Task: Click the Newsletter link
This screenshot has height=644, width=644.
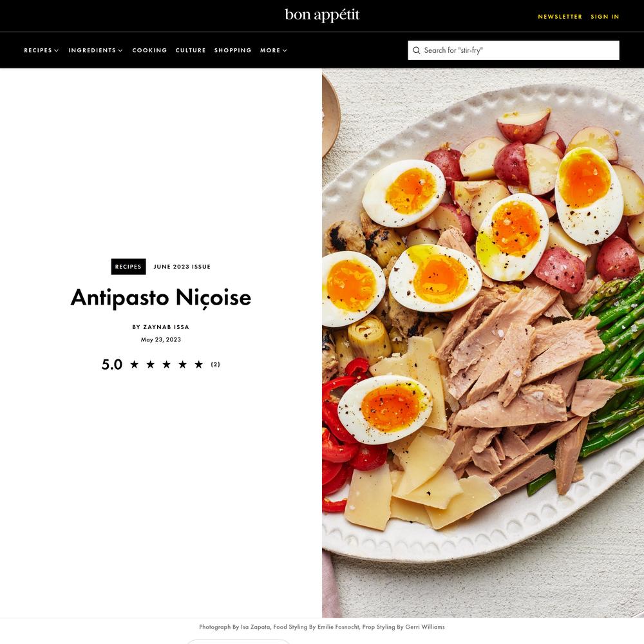Action: pos(560,17)
